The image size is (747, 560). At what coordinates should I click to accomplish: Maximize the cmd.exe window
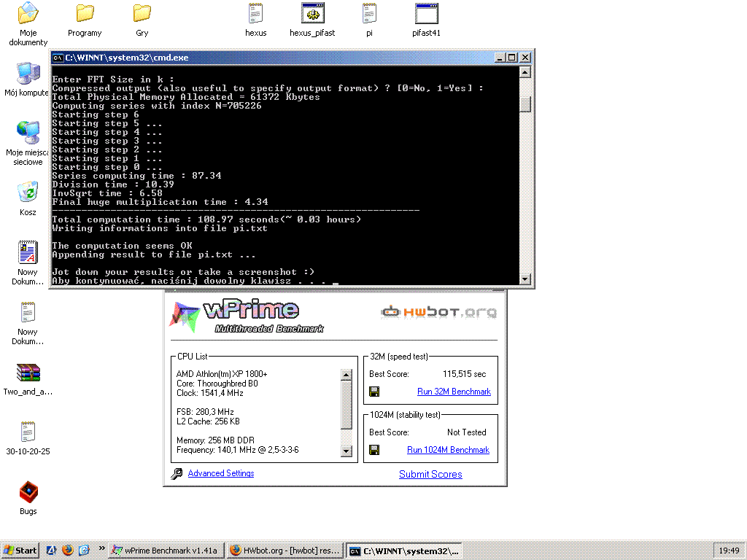[511, 58]
